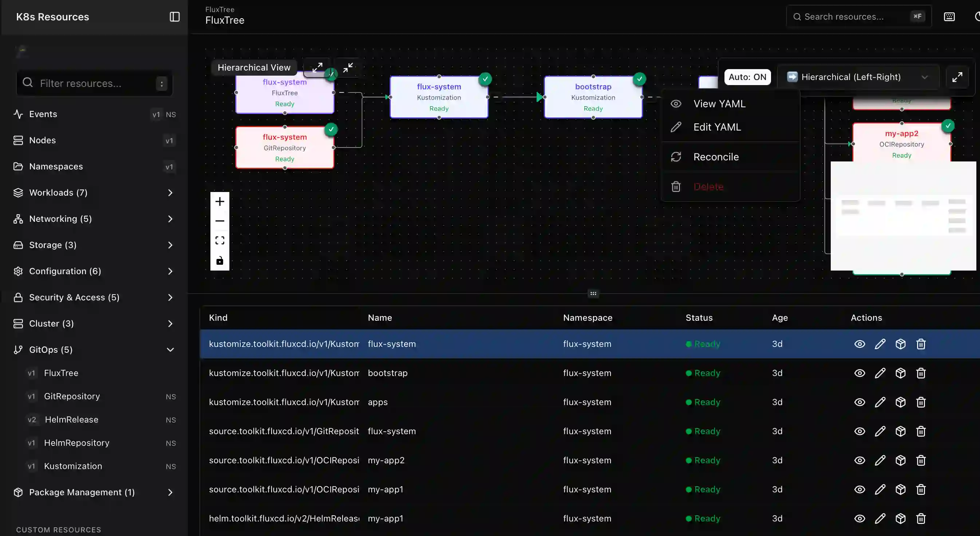The width and height of the screenshot is (980, 536).
Task: Select FluxTree under GitOps
Action: 61,373
